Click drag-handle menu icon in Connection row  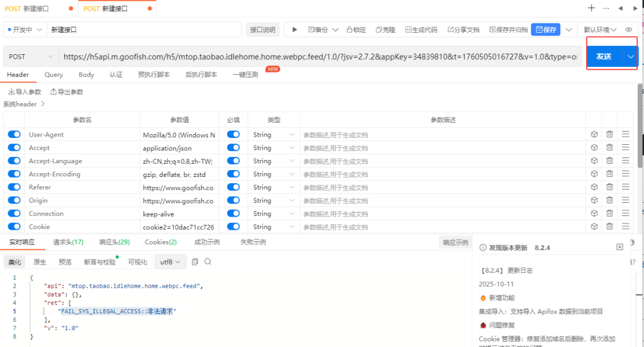point(626,213)
